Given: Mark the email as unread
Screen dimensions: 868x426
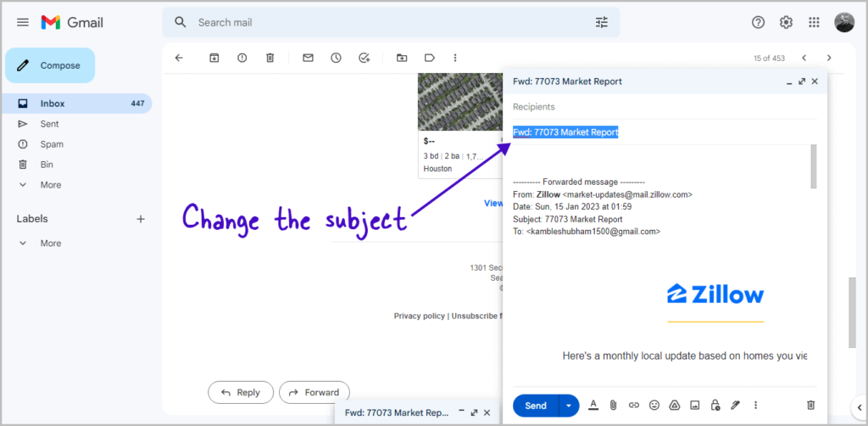Looking at the screenshot, I should [x=308, y=58].
